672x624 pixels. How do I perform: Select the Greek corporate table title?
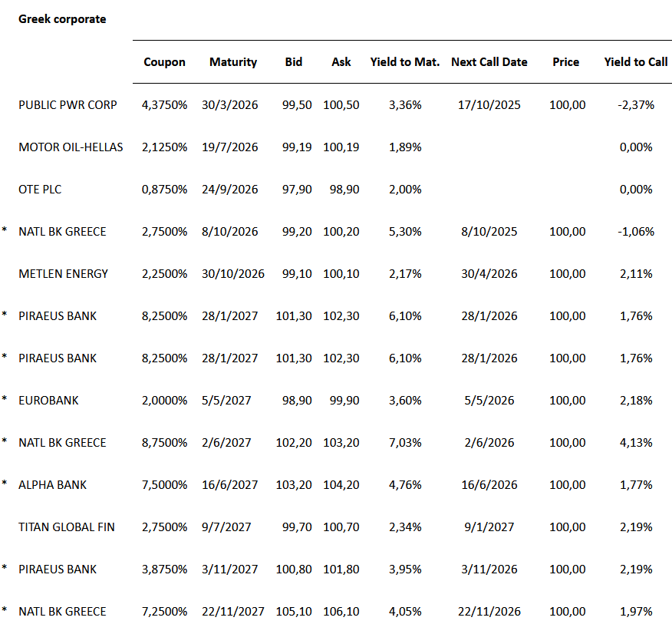pos(62,19)
